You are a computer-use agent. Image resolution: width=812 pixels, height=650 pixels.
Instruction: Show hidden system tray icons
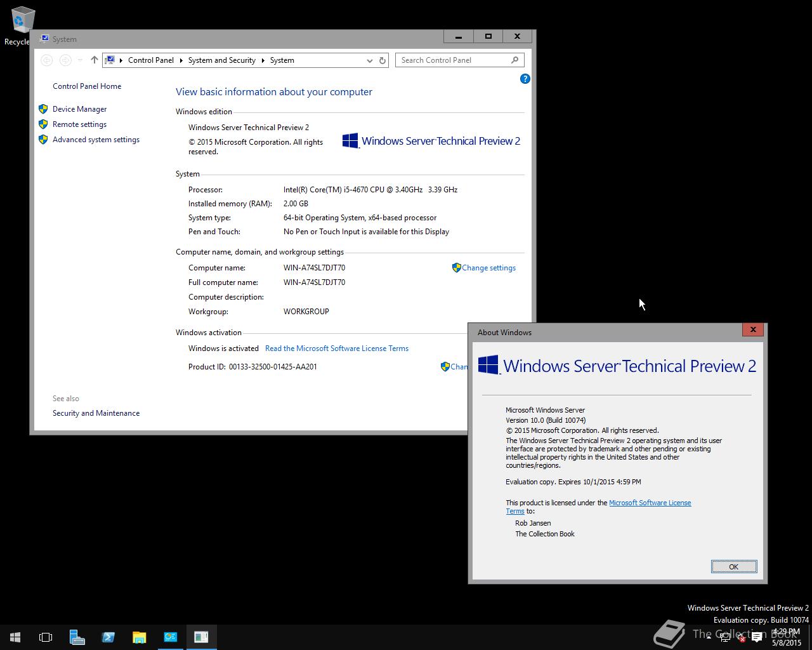pyautogui.click(x=709, y=637)
